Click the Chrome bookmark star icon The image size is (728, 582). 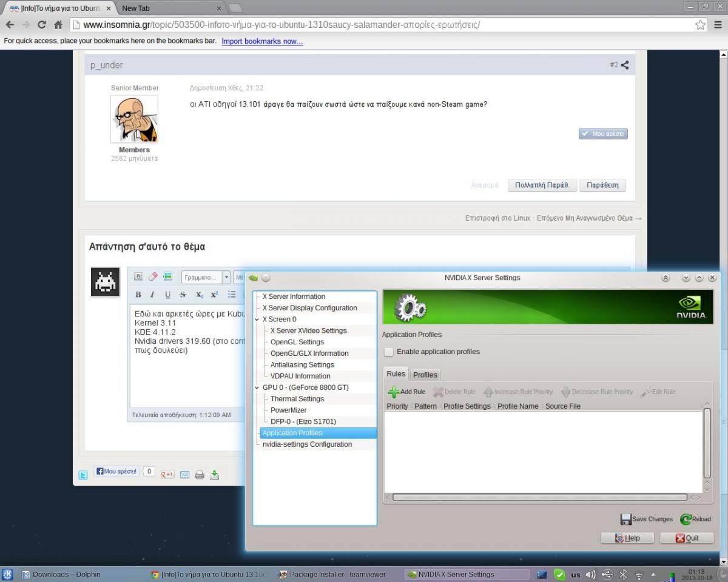click(701, 25)
